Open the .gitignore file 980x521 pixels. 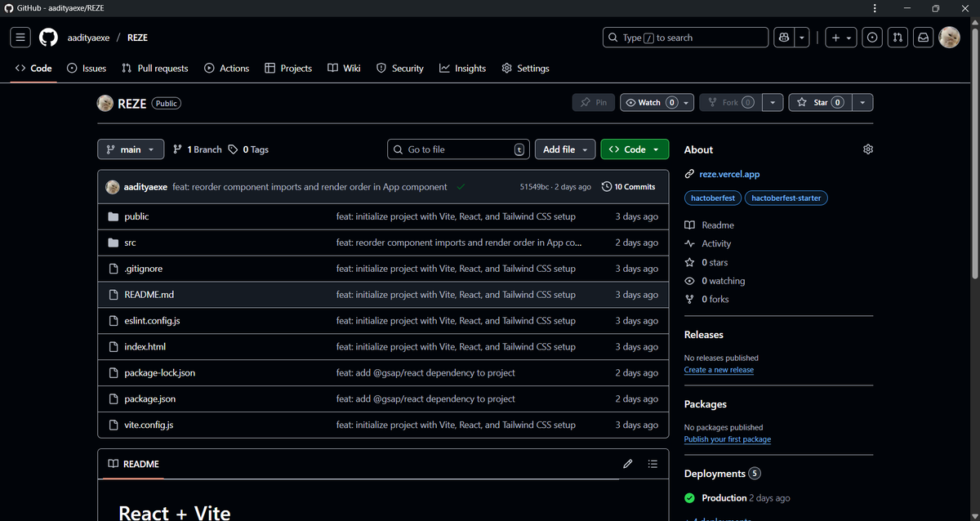(144, 269)
